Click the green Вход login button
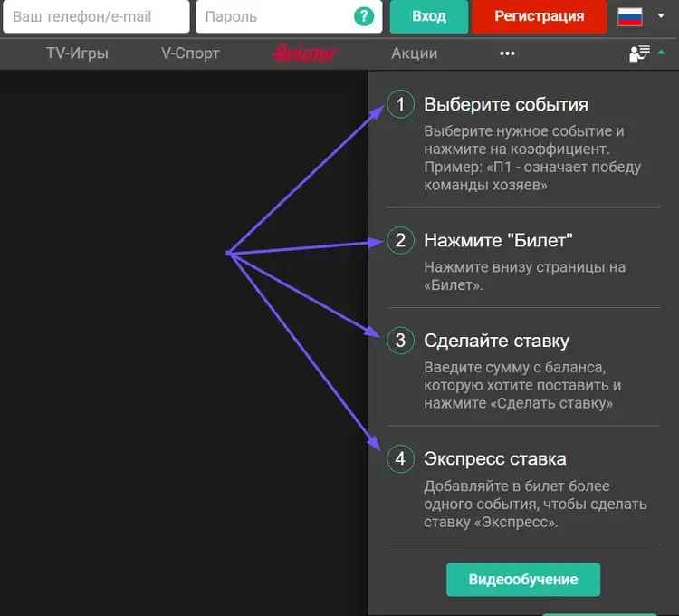This screenshot has height=616, width=679. click(x=429, y=16)
